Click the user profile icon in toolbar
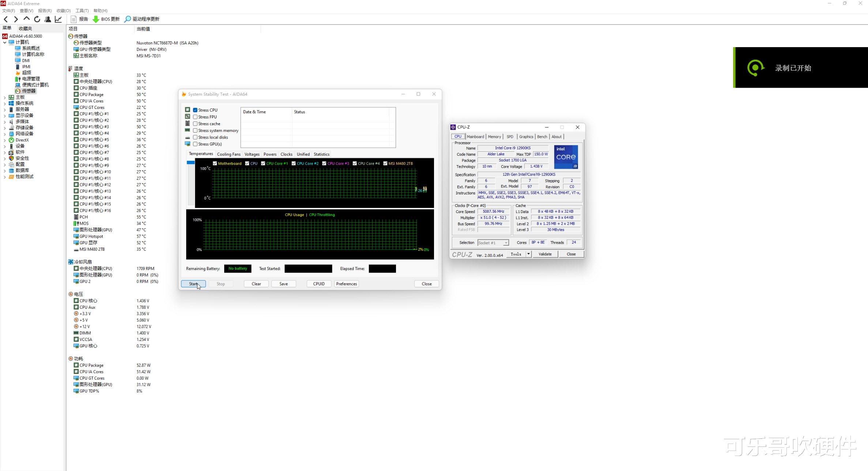 pos(48,19)
